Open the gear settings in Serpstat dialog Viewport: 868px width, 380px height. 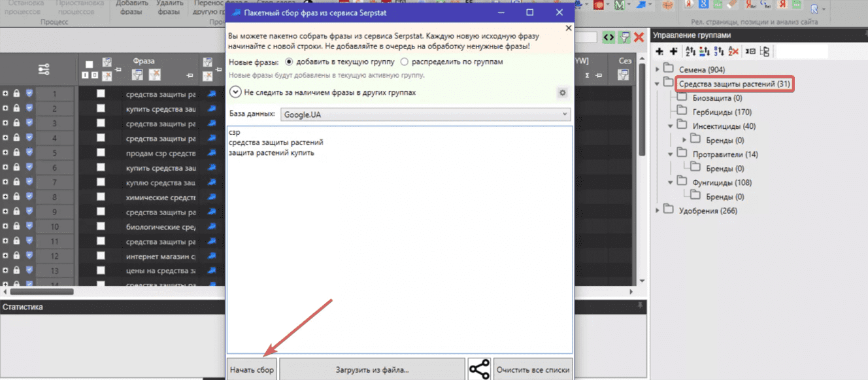pos(562,93)
